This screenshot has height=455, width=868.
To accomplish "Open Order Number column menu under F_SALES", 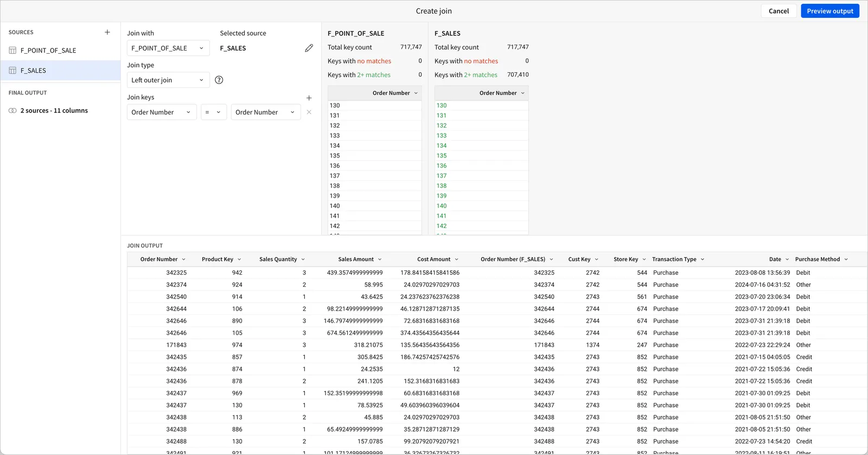I will click(523, 93).
